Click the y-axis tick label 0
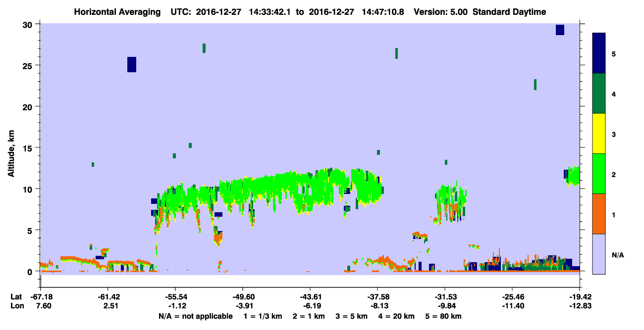This screenshot has width=644, height=330. coord(31,271)
